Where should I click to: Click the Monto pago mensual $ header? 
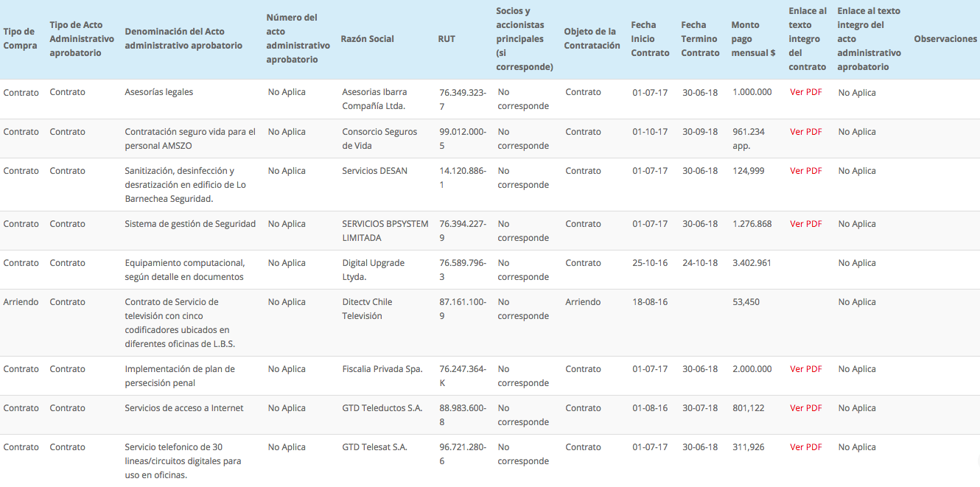tap(753, 39)
